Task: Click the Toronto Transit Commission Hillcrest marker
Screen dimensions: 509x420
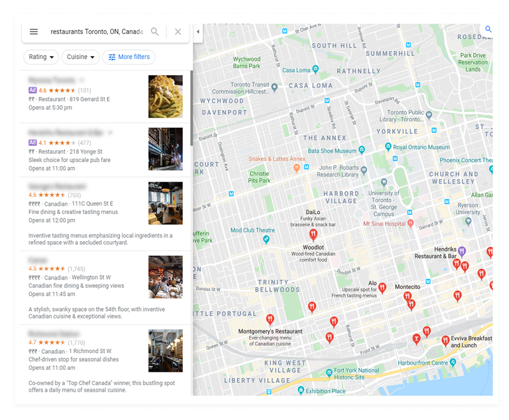Action: pos(274,87)
